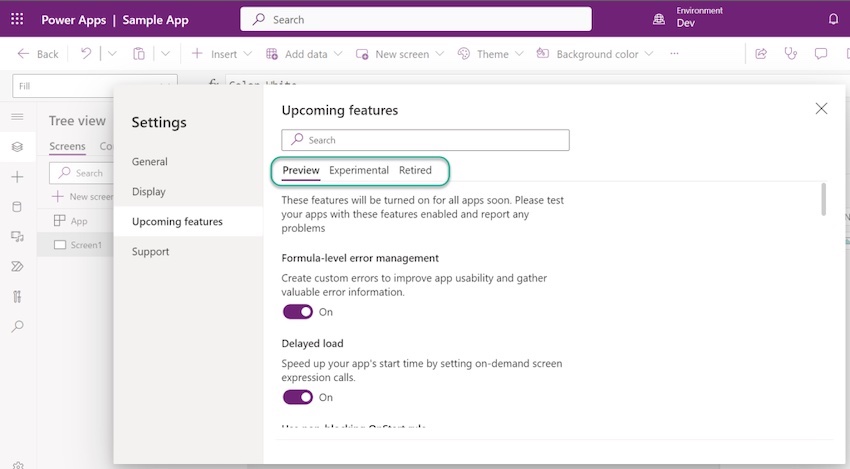
Task: Select the App item in tree
Action: pos(70,221)
